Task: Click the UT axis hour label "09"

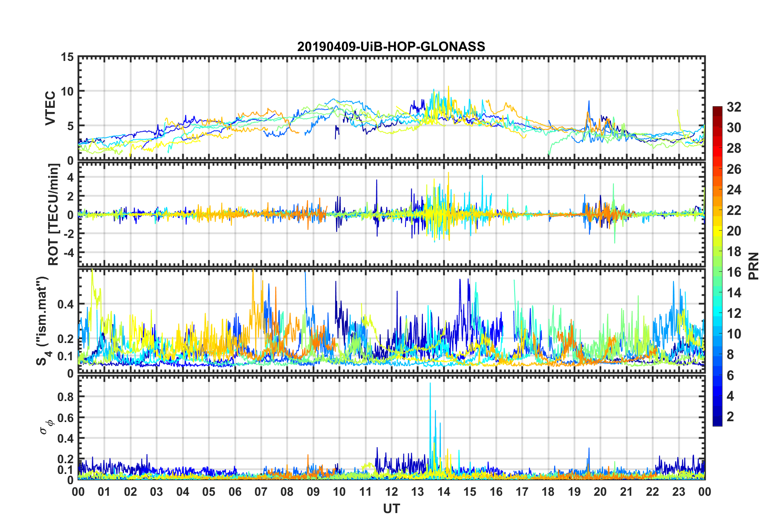Action: pos(313,492)
